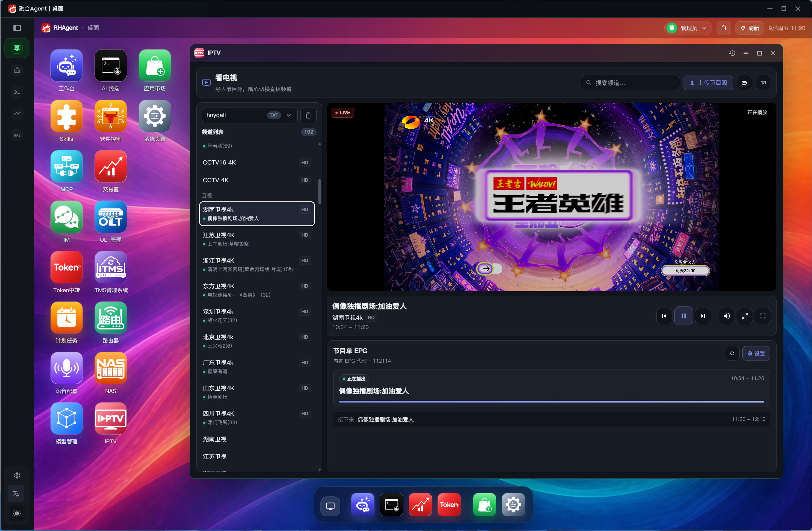The image size is (812, 531).
Task: Click the dock settings gear icon
Action: pyautogui.click(x=513, y=504)
